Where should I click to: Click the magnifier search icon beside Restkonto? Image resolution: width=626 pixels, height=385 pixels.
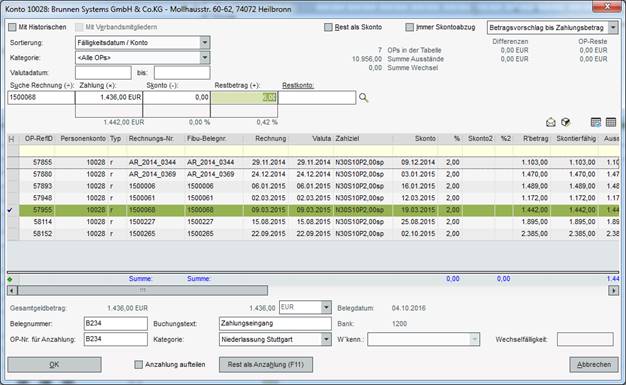(363, 97)
